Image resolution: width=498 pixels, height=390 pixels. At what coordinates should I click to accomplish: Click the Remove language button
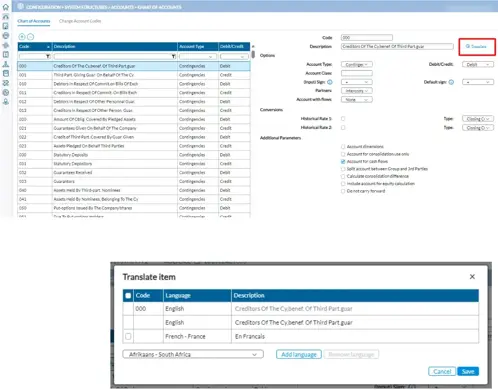(351, 354)
